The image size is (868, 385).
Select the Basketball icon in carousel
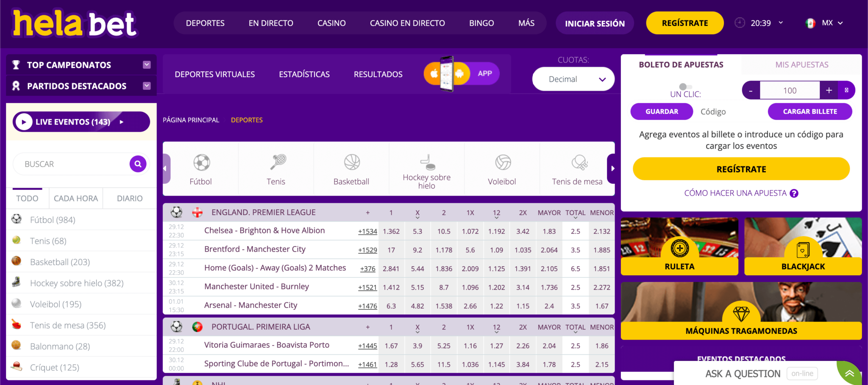pos(352,162)
